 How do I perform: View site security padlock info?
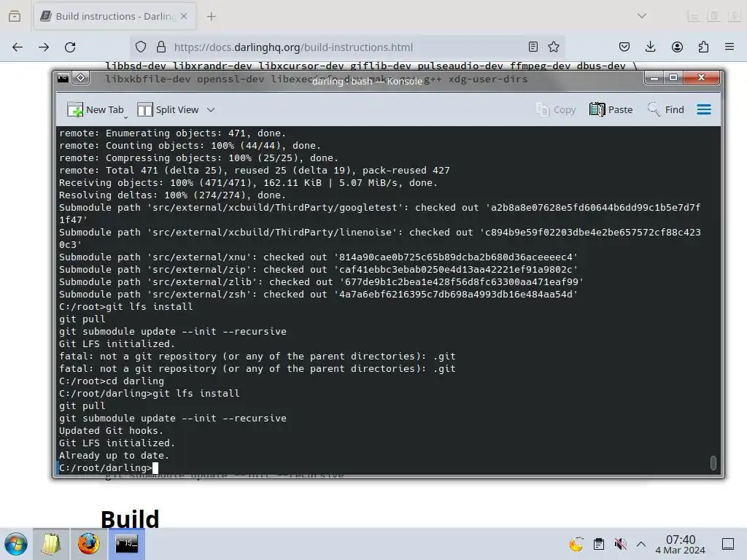pyautogui.click(x=161, y=47)
